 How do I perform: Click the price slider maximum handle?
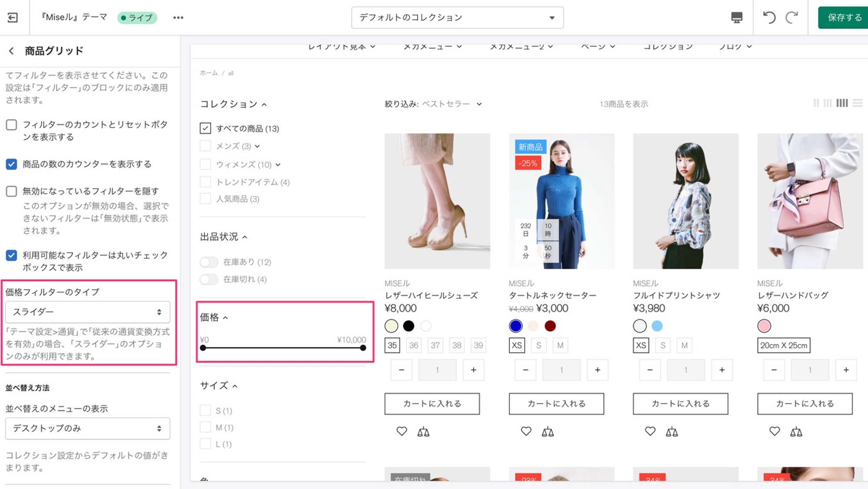[x=363, y=348]
